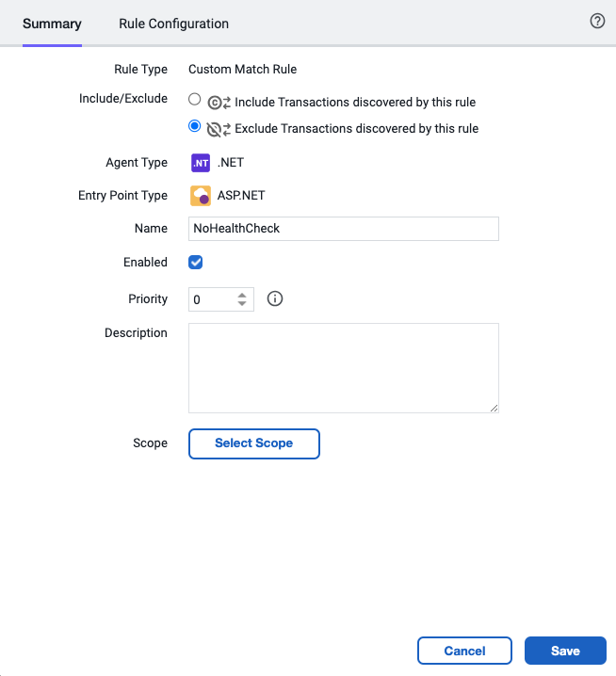This screenshot has width=616, height=676.
Task: Grab the Description resize handle
Action: coord(494,409)
